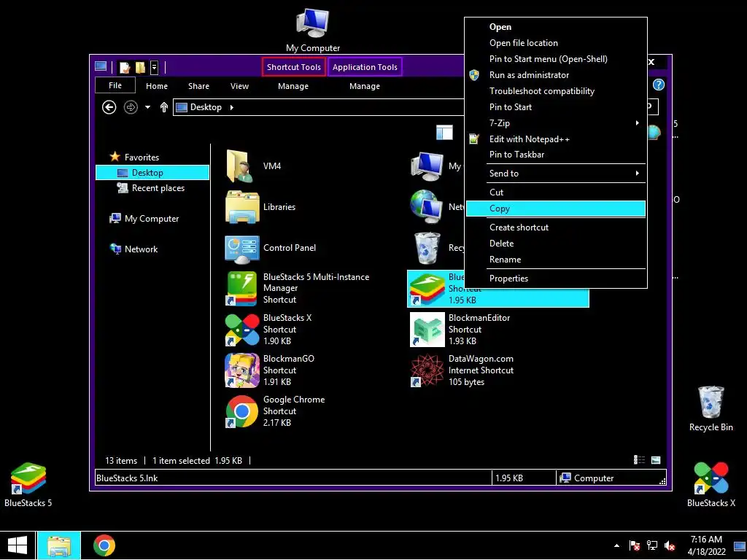
Task: Select BlueStacks 5 Multi-Instance Manager shortcut icon
Action: click(x=242, y=289)
